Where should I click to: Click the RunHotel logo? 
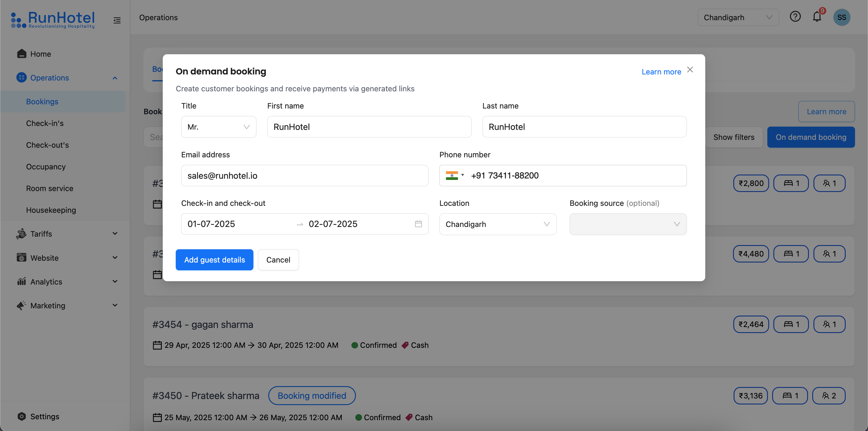(53, 20)
